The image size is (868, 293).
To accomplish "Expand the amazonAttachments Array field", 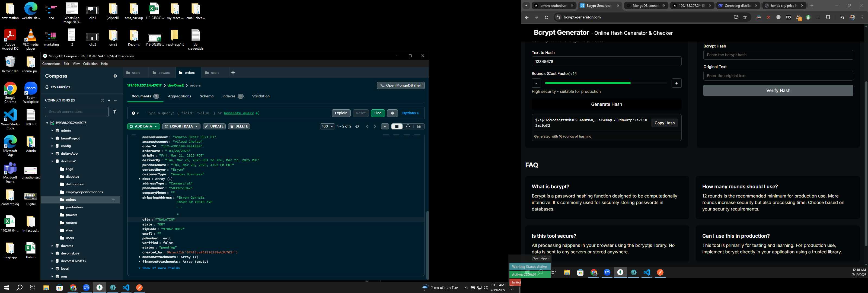I will point(140,257).
